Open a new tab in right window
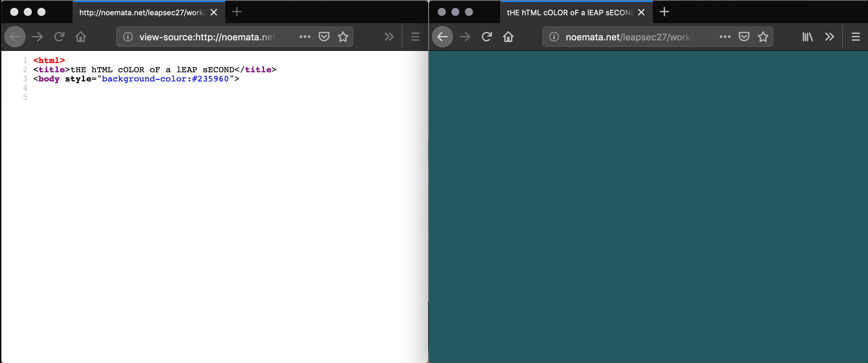The width and height of the screenshot is (868, 363). (x=664, y=12)
